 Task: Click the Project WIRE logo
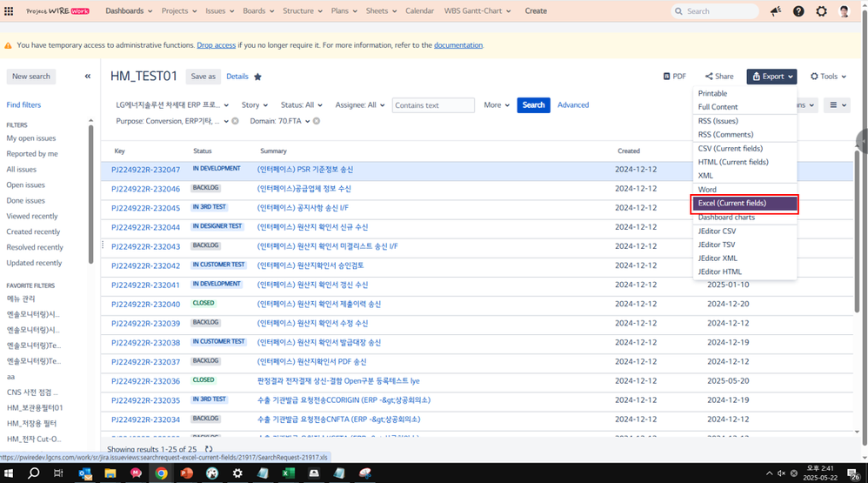[57, 11]
